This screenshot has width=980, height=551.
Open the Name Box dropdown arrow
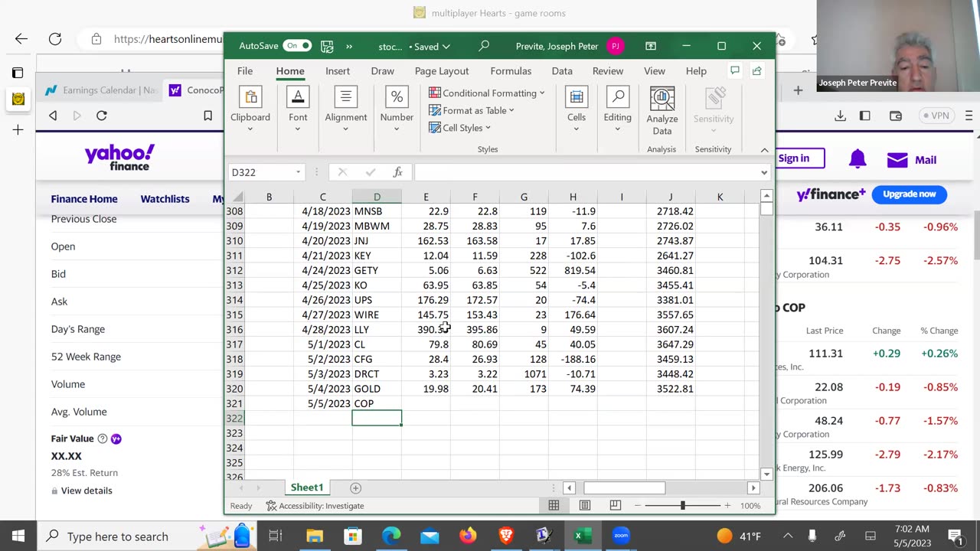pos(298,172)
